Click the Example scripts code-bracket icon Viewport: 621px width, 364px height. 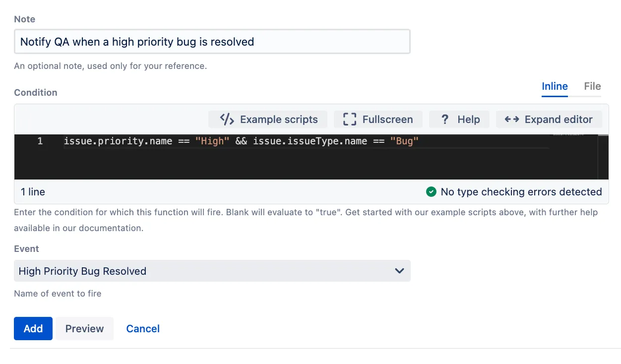tap(227, 120)
